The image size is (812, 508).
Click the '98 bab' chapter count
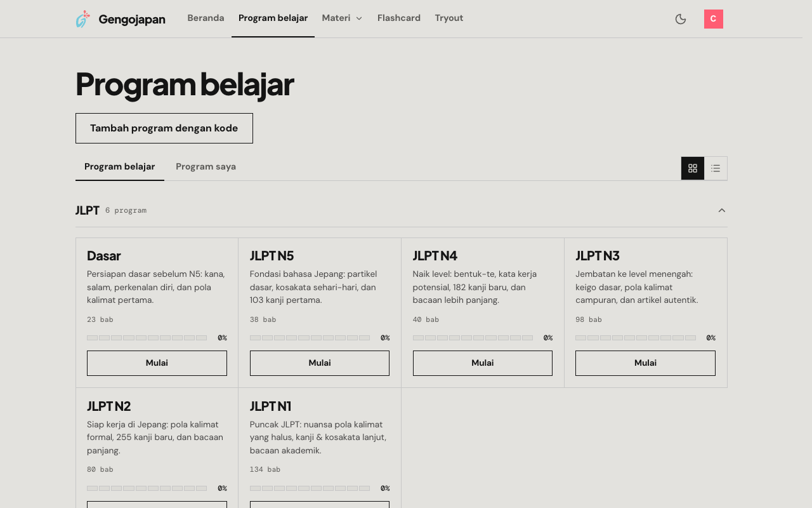pyautogui.click(x=589, y=320)
